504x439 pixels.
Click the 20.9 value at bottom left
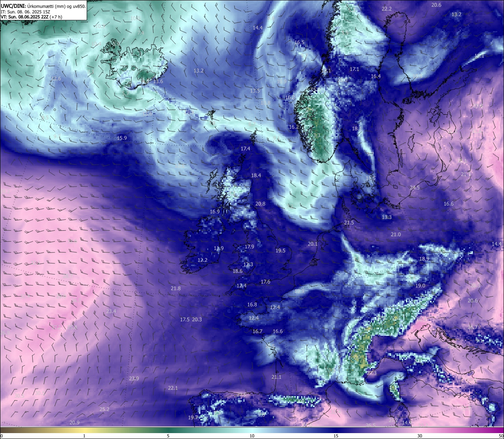74,422
